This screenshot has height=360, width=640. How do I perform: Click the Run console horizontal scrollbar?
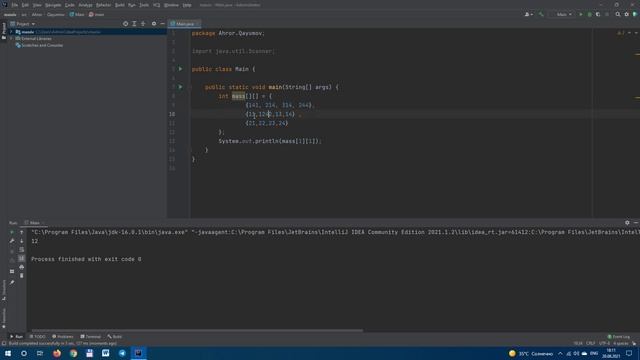tap(197, 330)
